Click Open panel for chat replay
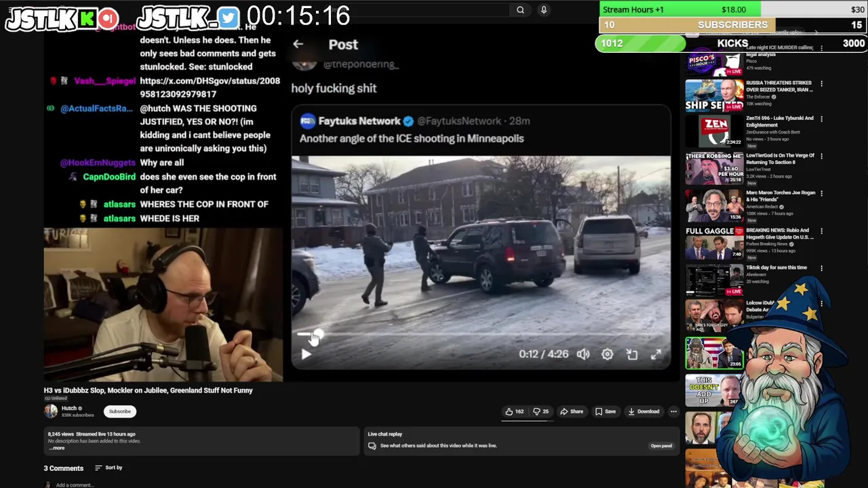The height and width of the screenshot is (488, 868). pos(661,446)
